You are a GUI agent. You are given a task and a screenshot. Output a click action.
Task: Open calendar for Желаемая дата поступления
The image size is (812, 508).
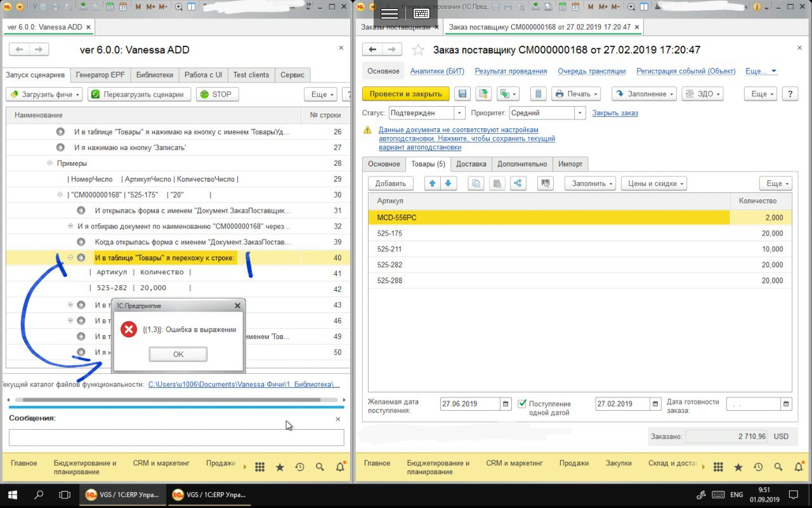pyautogui.click(x=506, y=404)
